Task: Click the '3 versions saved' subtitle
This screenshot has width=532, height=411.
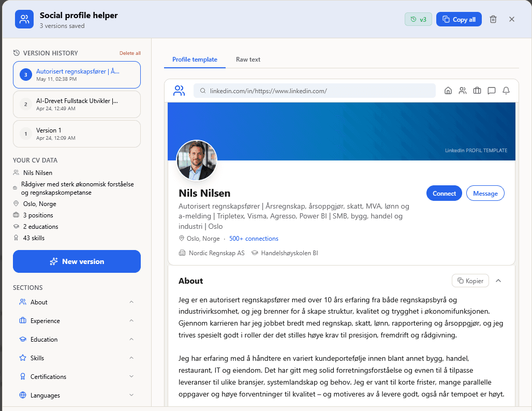Action: (x=62, y=26)
